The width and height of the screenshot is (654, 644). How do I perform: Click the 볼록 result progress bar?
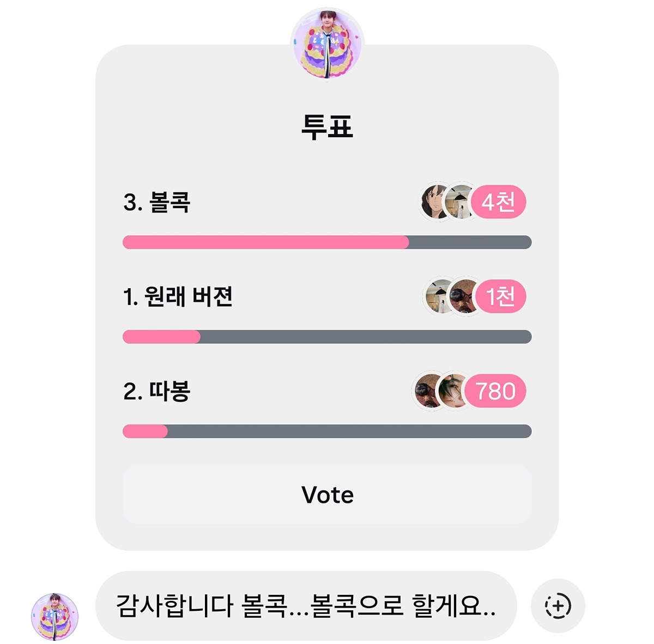(327, 242)
